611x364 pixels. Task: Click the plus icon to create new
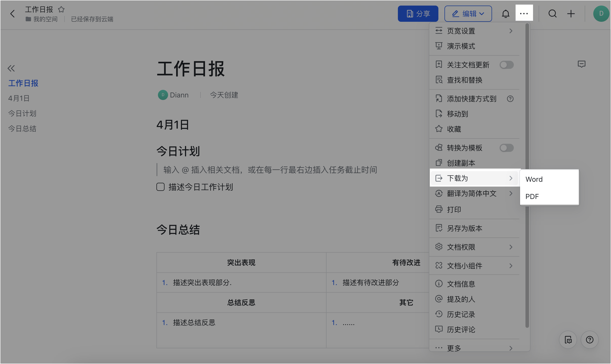[571, 14]
